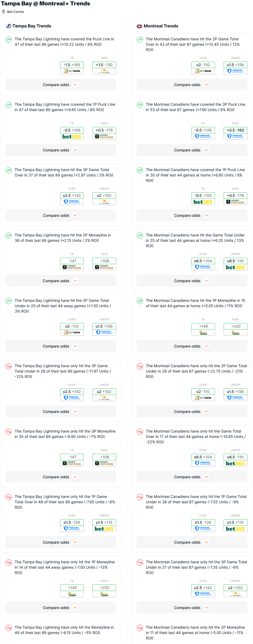Click the Bell Centre location pin icon
Viewport: 253px width, 644px height.
pyautogui.click(x=4, y=12)
